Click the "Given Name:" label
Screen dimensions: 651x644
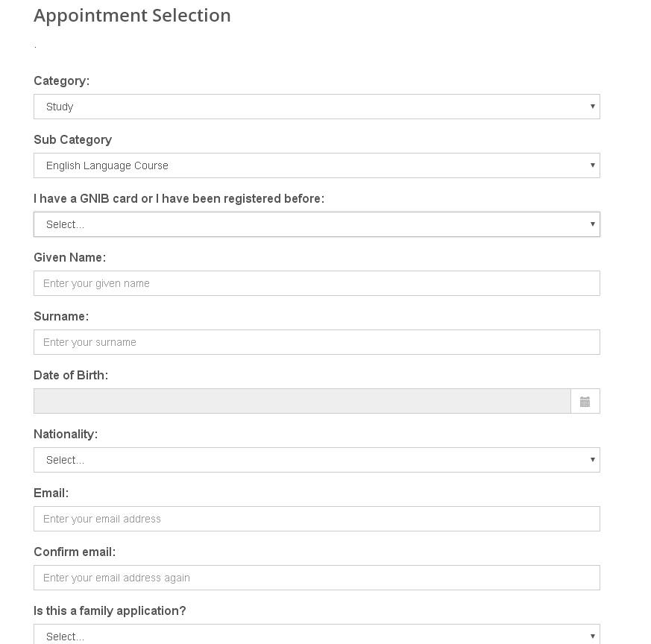tap(69, 257)
